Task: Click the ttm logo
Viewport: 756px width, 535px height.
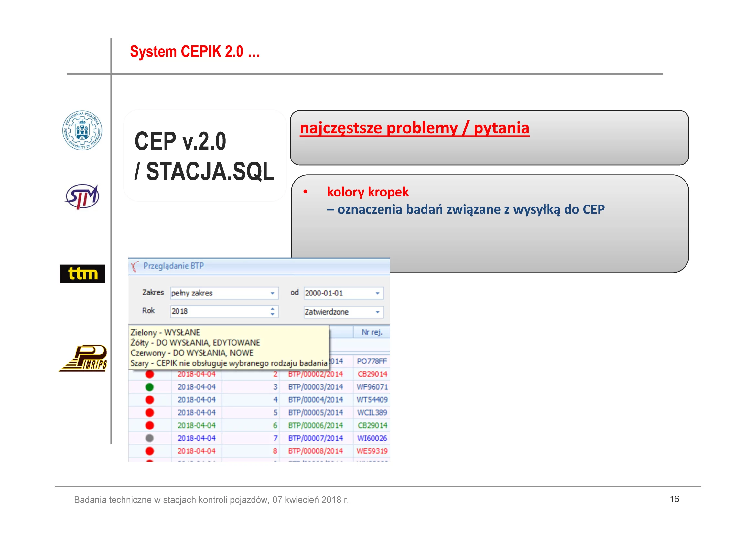Action: 83,274
